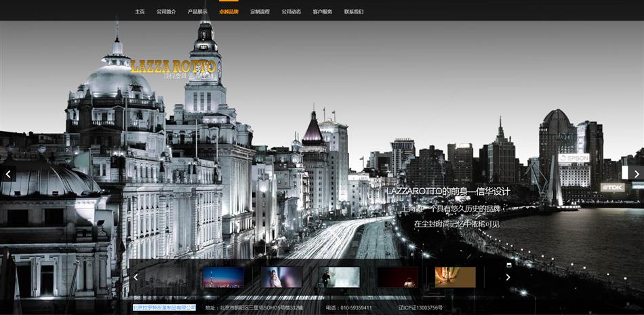Select the golden orange thumbnail
The width and height of the screenshot is (644, 315).
click(x=455, y=277)
